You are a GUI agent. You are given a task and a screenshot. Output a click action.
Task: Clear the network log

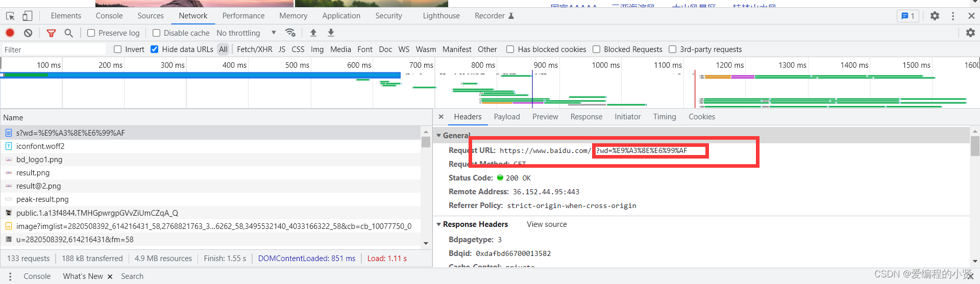(28, 33)
